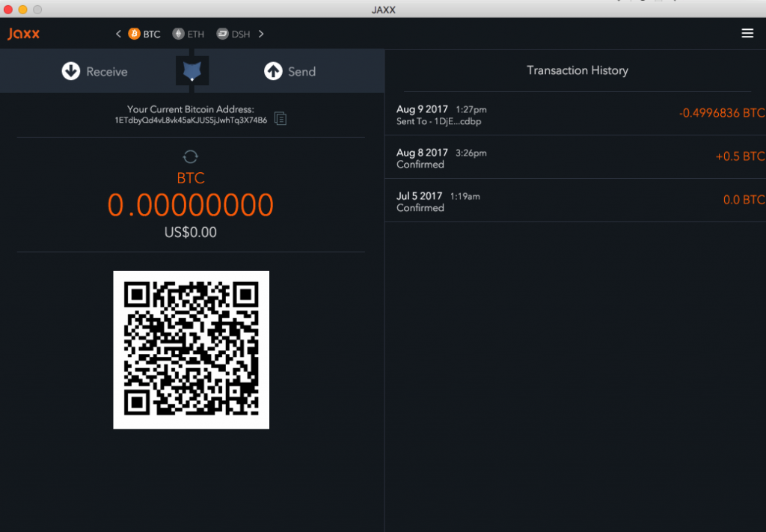
Task: Open the Aug 8 2017 confirmed transaction
Action: click(575, 157)
